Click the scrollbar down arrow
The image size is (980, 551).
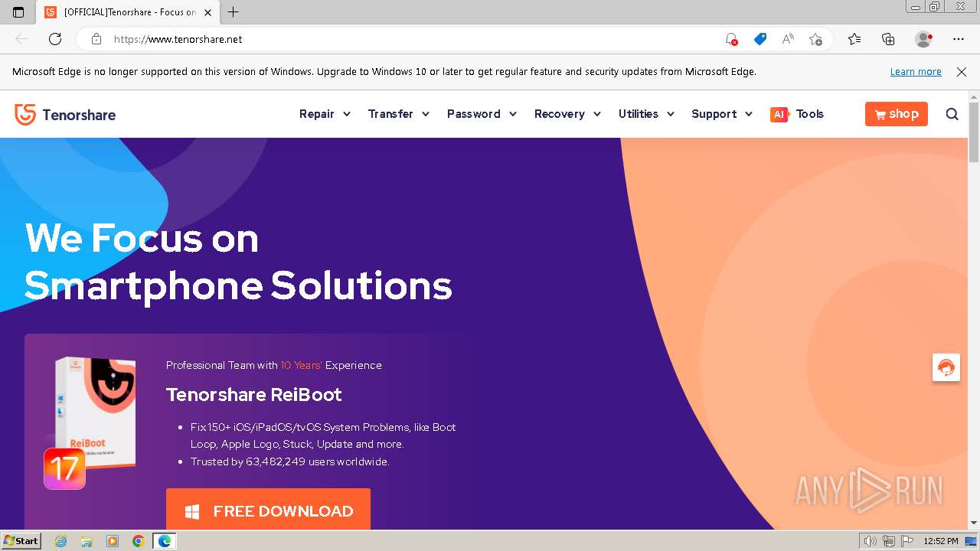(974, 523)
